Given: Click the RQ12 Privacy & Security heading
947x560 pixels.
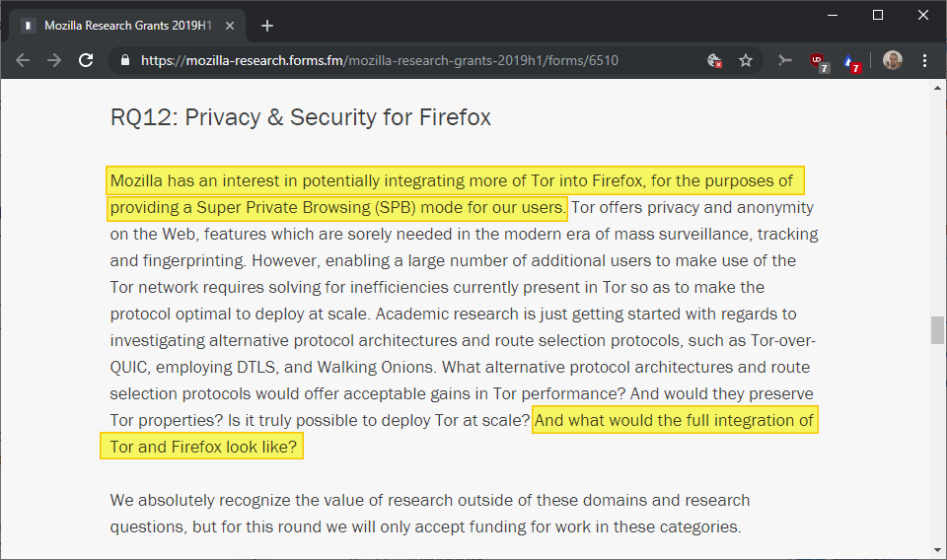Looking at the screenshot, I should 300,117.
